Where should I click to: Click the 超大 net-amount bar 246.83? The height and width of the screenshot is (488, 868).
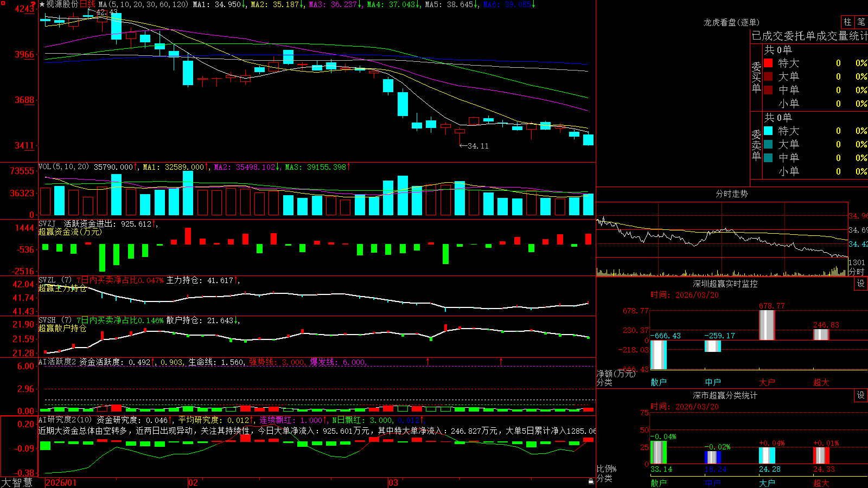click(821, 335)
